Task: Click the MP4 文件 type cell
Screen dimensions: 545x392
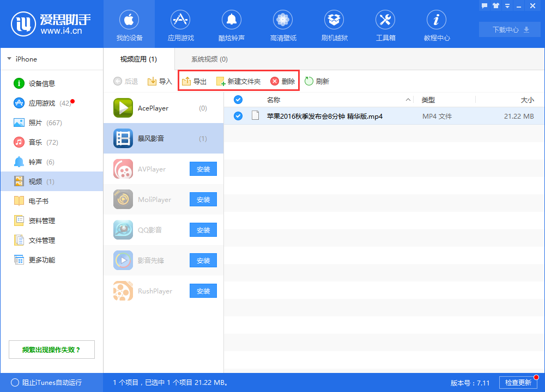Action: click(x=437, y=117)
